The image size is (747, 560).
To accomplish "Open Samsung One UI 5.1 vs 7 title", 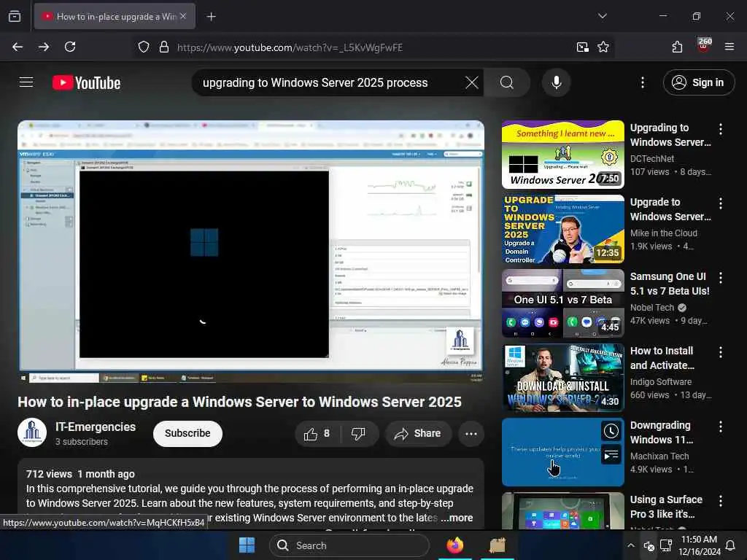I will pos(670,284).
